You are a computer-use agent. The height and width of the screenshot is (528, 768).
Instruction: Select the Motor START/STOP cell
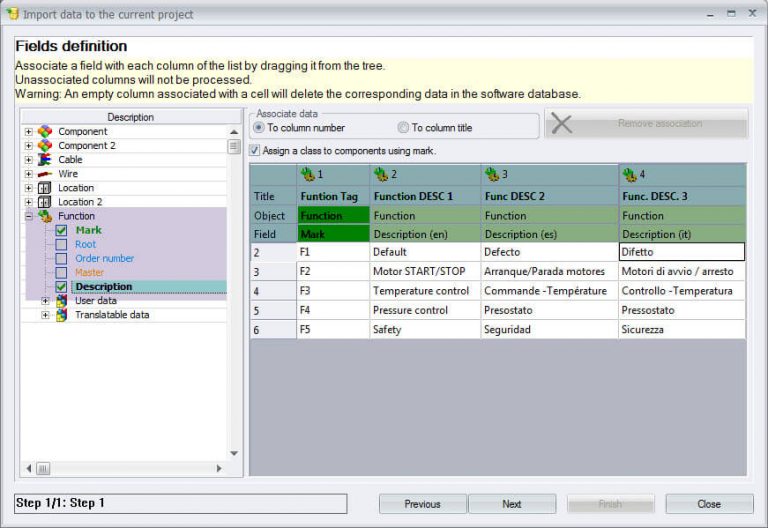425,271
